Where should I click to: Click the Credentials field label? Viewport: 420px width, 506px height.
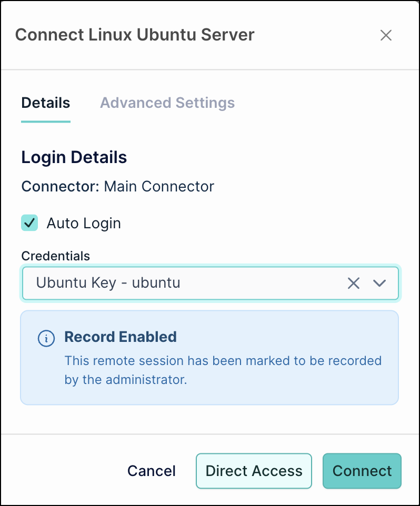[56, 256]
